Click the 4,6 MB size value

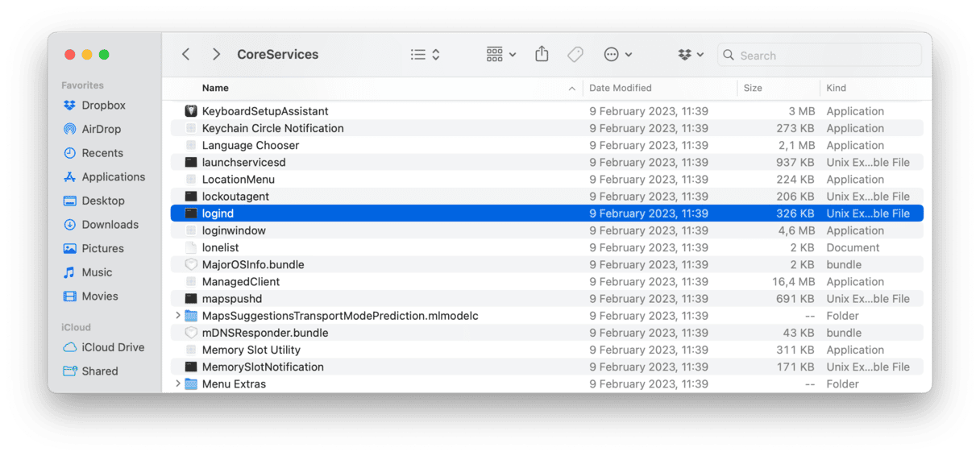tap(797, 230)
